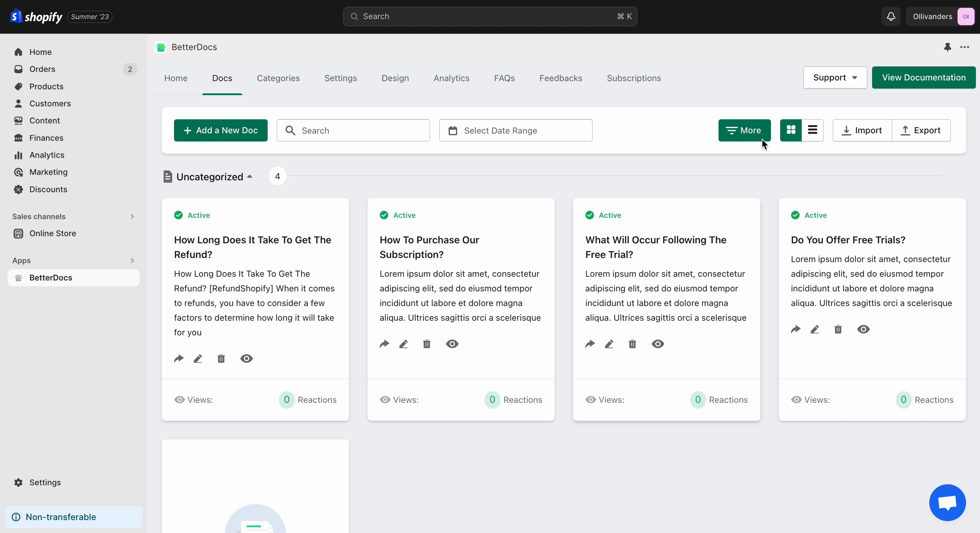The width and height of the screenshot is (980, 533).
Task: Click the Import icon button
Action: coord(862,130)
